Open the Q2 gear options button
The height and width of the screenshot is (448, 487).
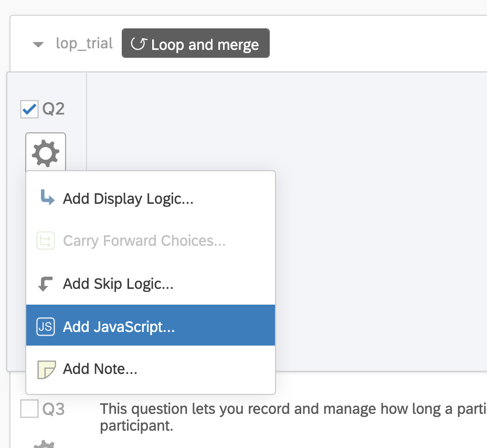(x=46, y=153)
